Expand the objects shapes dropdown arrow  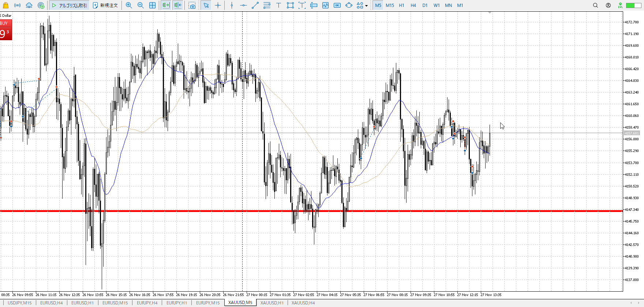pos(366,6)
